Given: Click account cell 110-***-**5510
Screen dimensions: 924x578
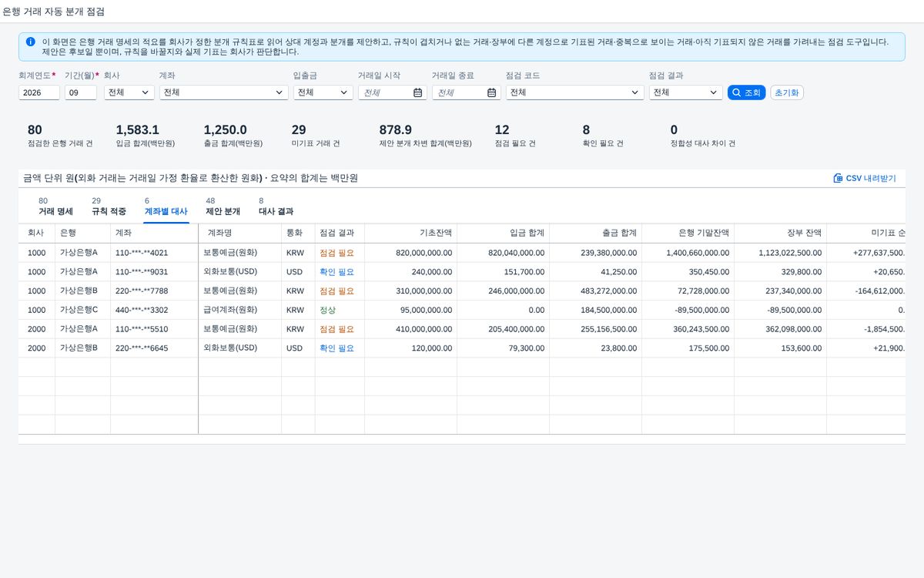Looking at the screenshot, I should [x=154, y=329].
